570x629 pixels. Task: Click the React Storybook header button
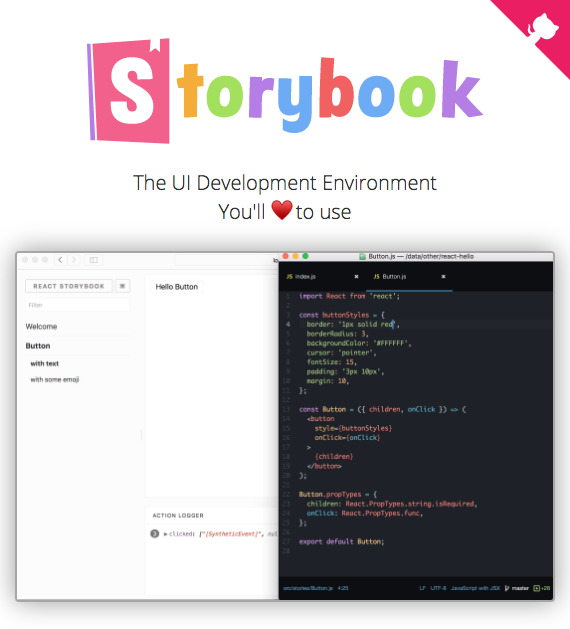69,286
